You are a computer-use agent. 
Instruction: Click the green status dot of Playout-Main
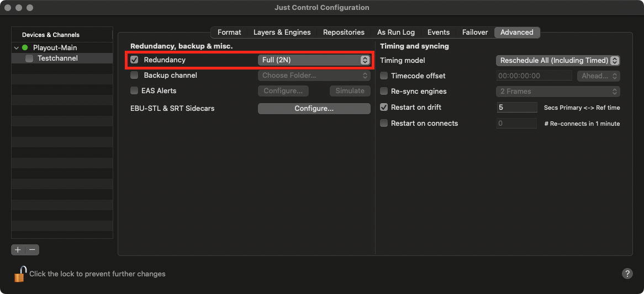(x=25, y=47)
